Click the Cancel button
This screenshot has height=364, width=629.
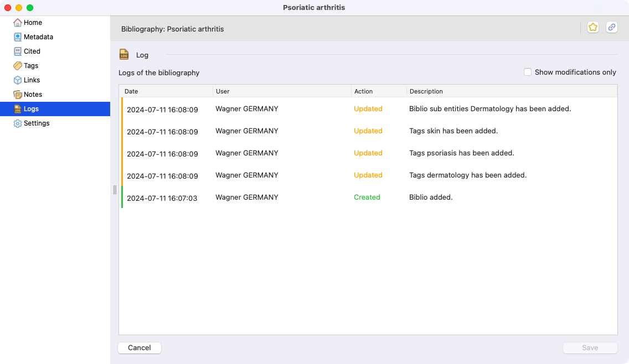(x=140, y=348)
